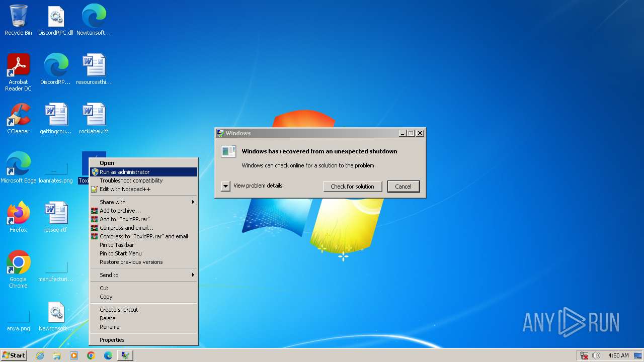Expand the Send to submenu

coord(143,275)
